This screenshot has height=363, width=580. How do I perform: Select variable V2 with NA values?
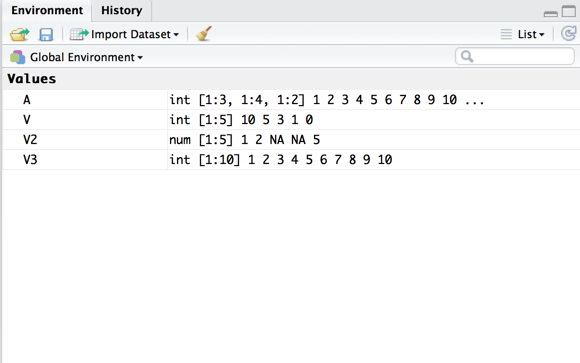(291, 140)
